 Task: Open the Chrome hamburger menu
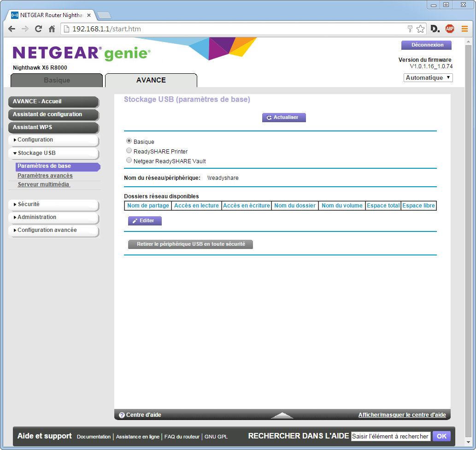(464, 29)
